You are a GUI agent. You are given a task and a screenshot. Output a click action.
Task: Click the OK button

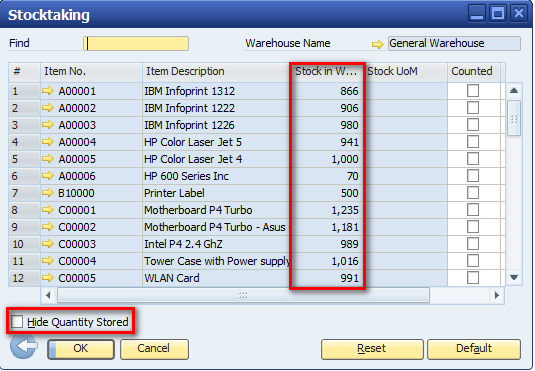81,349
